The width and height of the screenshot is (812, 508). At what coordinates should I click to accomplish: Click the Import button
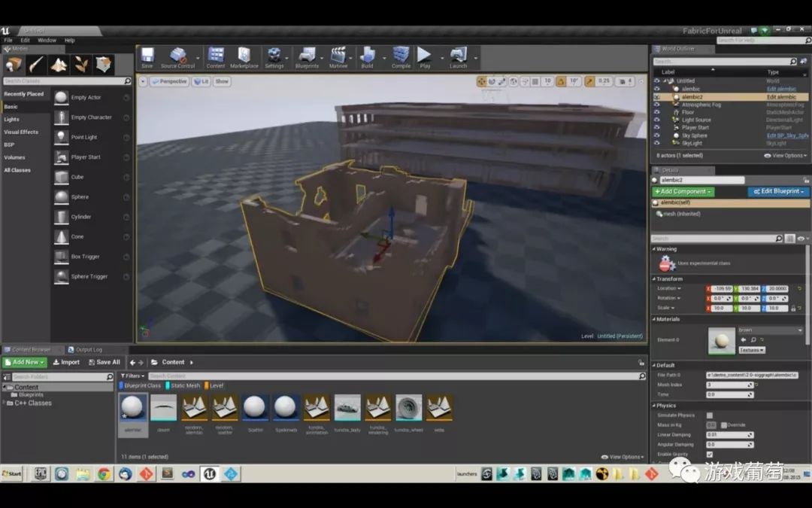coord(66,362)
